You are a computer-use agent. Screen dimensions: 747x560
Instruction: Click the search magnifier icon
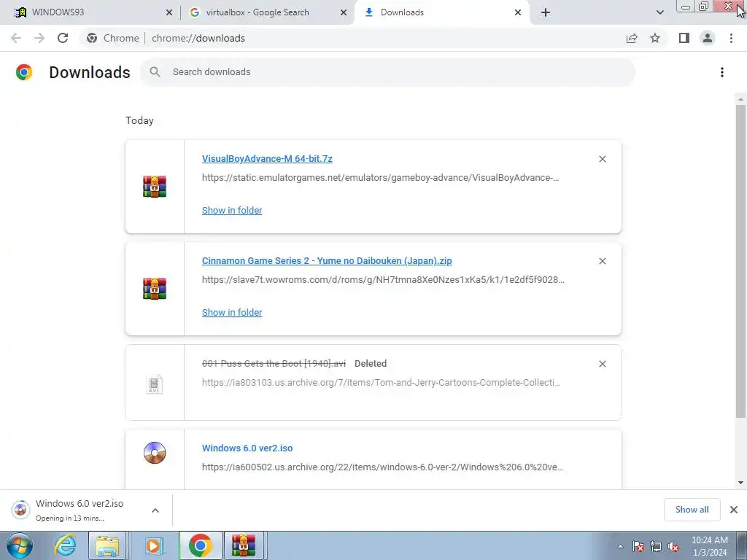155,72
